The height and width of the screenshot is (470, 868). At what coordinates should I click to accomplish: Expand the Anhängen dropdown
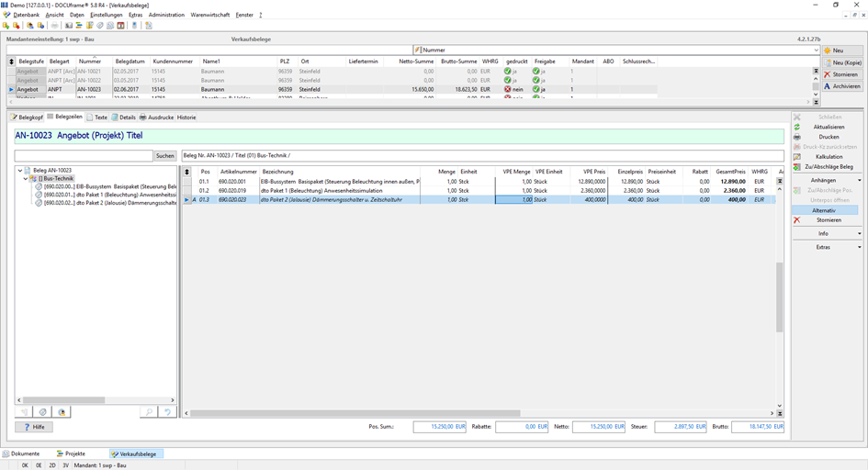[x=859, y=181]
